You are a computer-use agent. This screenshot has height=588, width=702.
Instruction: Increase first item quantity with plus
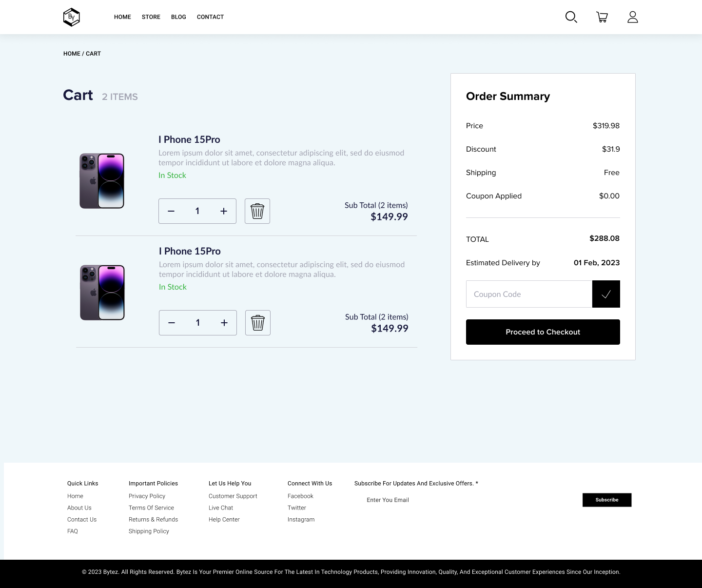point(224,211)
